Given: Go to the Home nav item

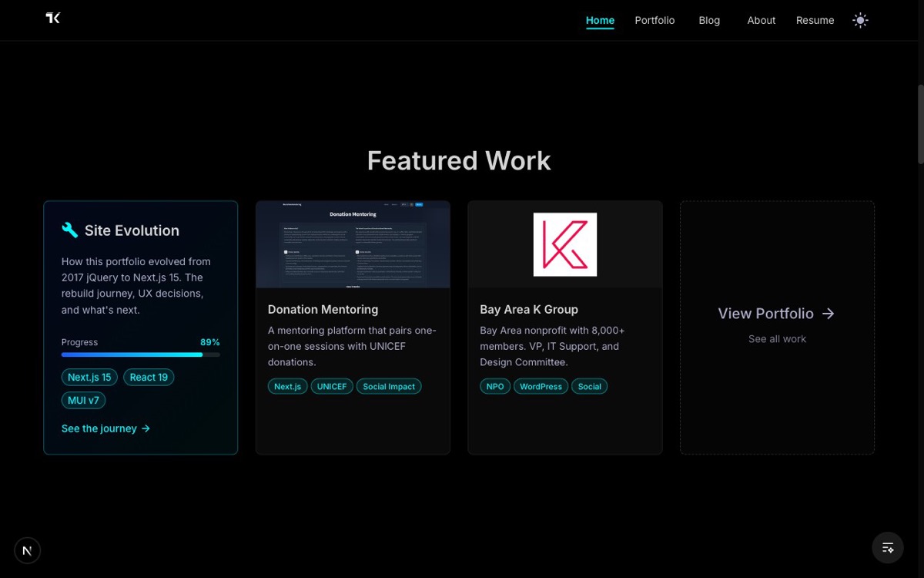Looking at the screenshot, I should 600,21.
